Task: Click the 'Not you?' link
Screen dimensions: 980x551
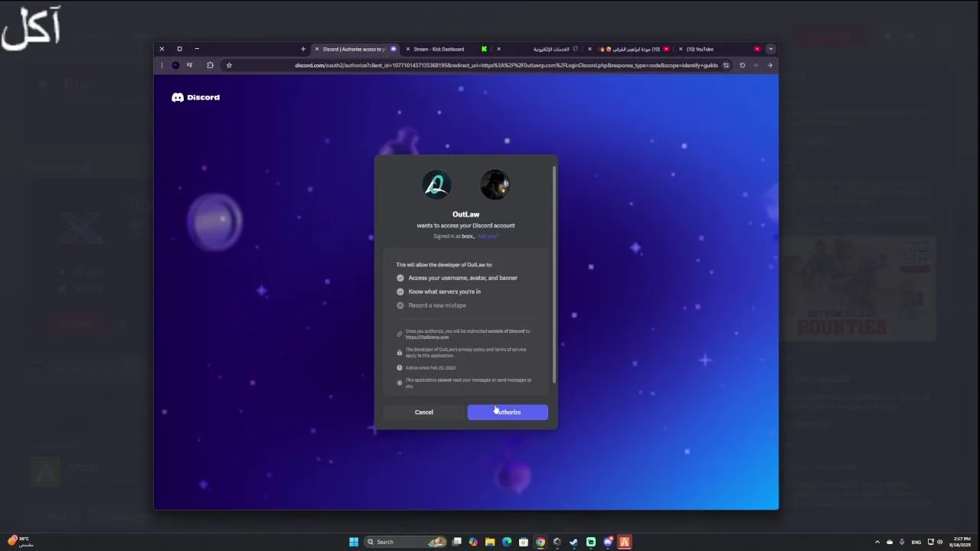Action: click(488, 236)
